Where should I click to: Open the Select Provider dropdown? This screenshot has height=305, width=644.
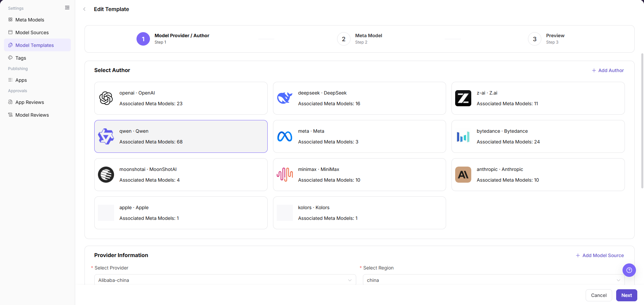tap(225, 280)
